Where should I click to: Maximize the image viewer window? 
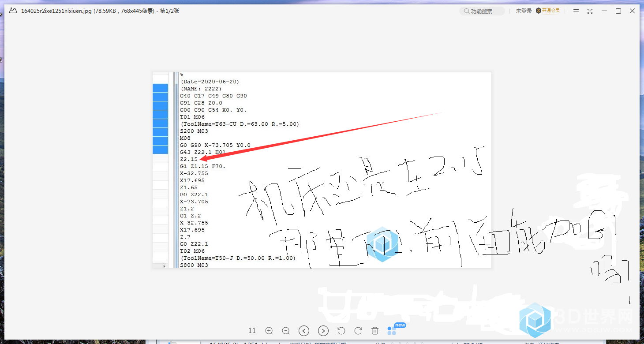tap(618, 11)
